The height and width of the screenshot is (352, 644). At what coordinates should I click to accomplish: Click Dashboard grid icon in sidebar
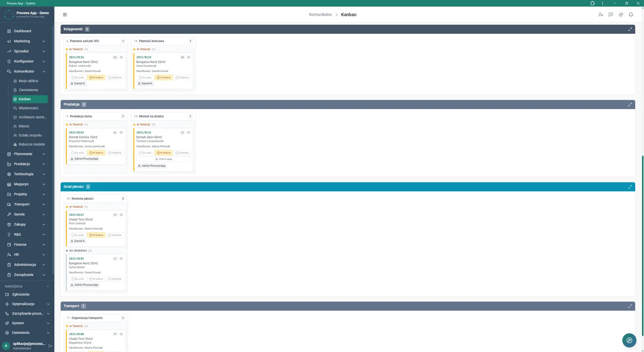pyautogui.click(x=9, y=31)
